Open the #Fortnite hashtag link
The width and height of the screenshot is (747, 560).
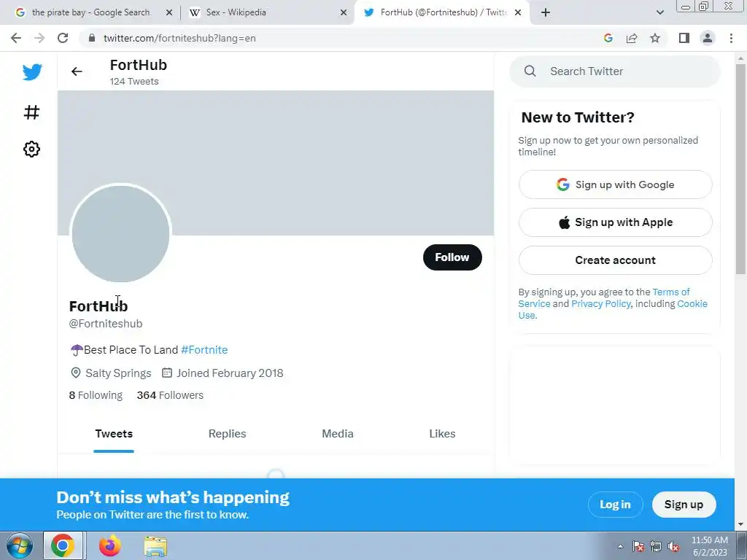click(204, 350)
